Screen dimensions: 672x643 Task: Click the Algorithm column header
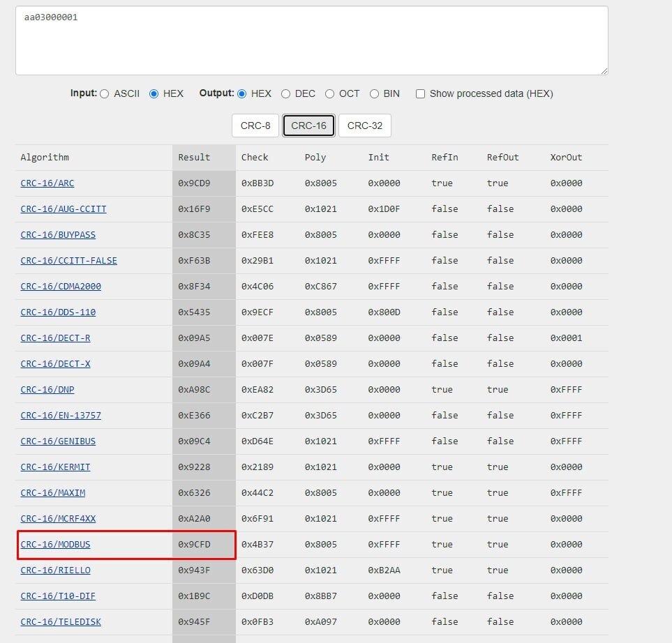coord(45,157)
